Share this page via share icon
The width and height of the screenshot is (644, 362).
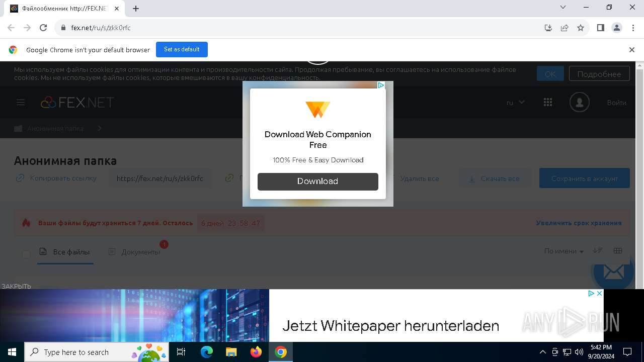(x=565, y=28)
